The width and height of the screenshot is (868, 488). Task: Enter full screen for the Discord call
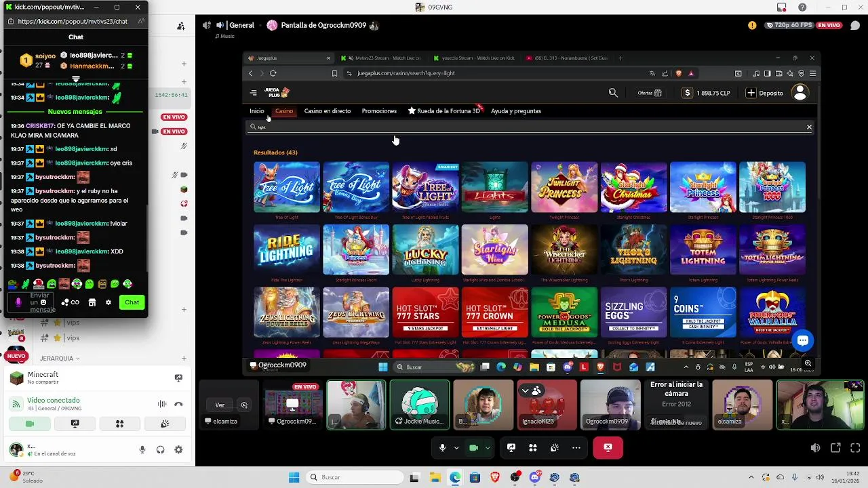[855, 448]
